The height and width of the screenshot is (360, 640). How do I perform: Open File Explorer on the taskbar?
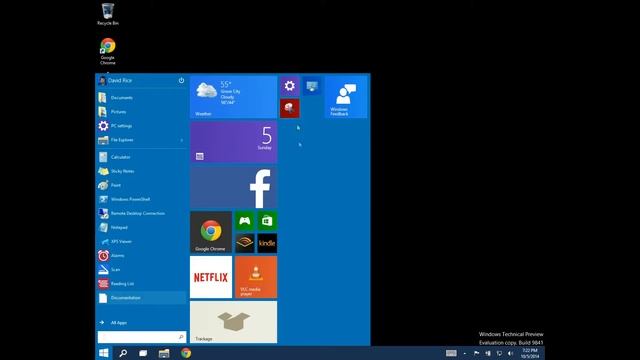click(x=164, y=353)
